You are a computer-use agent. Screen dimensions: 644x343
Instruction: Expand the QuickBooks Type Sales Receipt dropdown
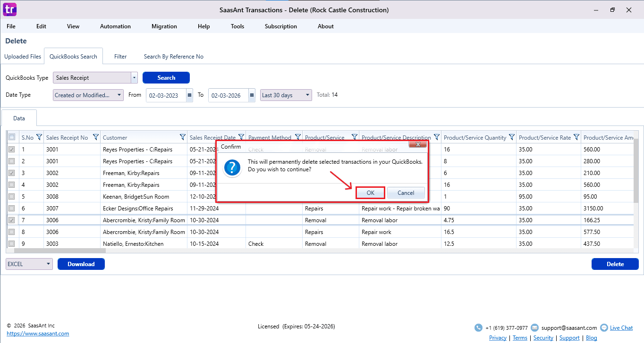click(134, 78)
